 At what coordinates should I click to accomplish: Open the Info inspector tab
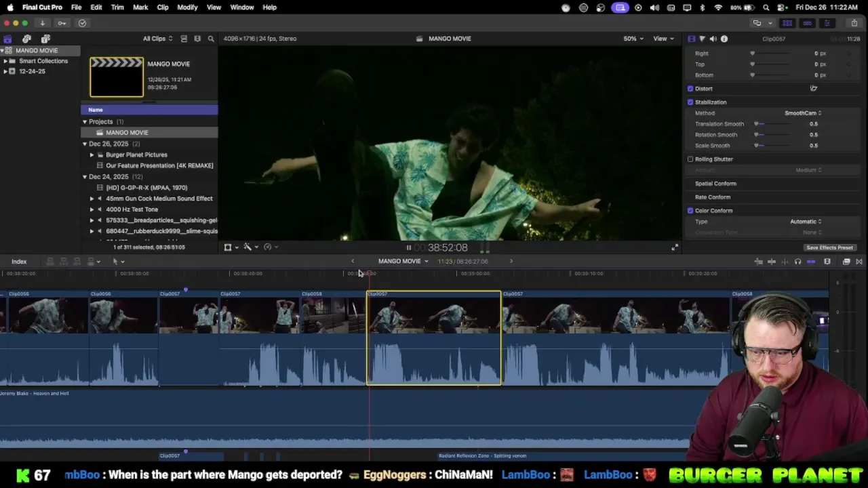724,39
